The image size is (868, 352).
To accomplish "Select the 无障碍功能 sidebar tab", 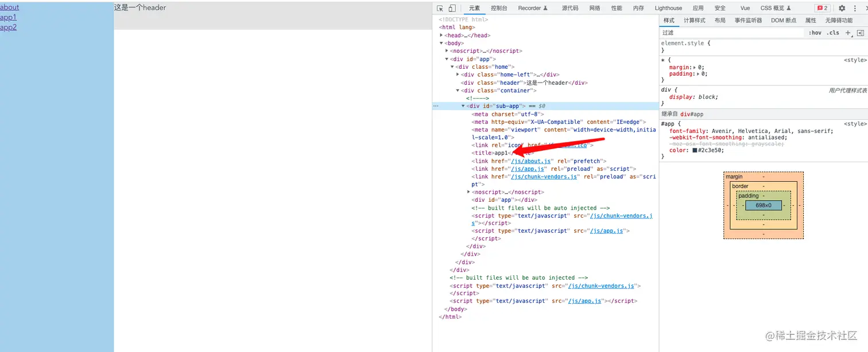I will 839,21.
